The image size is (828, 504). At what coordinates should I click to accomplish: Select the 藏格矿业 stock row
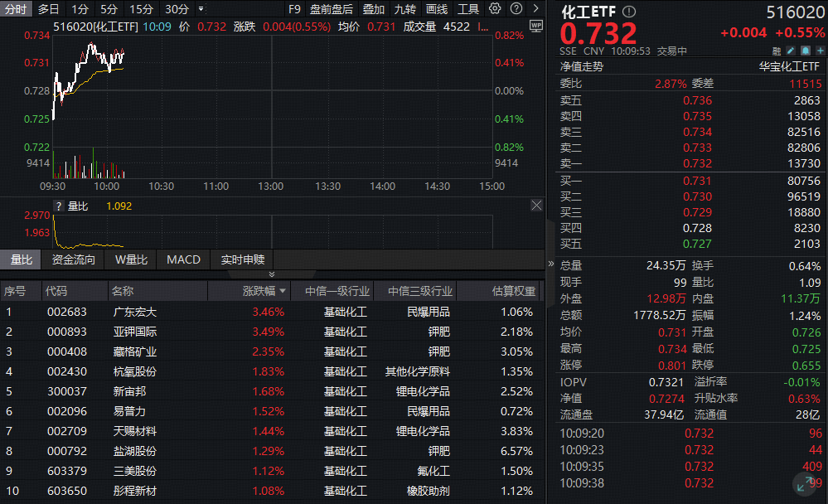click(x=272, y=351)
